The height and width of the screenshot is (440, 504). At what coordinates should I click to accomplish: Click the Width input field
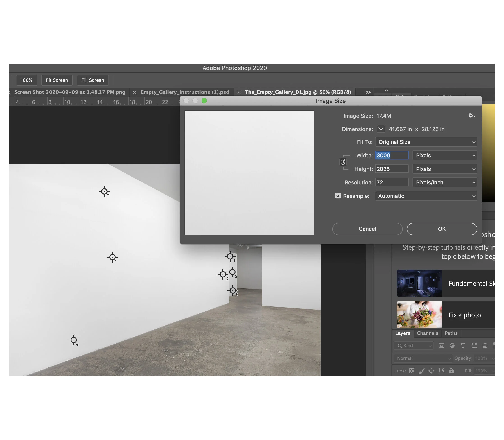click(x=392, y=155)
